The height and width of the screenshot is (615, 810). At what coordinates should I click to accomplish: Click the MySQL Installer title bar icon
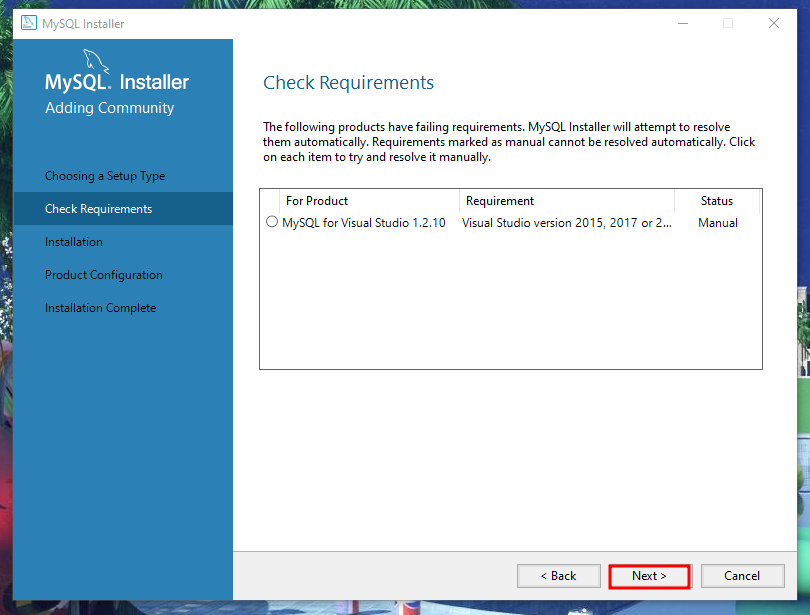29,23
